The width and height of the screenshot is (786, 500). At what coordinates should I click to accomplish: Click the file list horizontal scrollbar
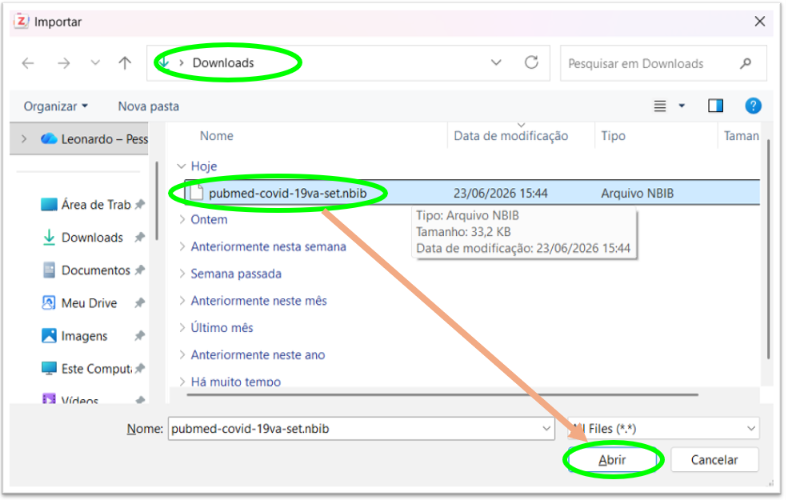tap(442, 395)
